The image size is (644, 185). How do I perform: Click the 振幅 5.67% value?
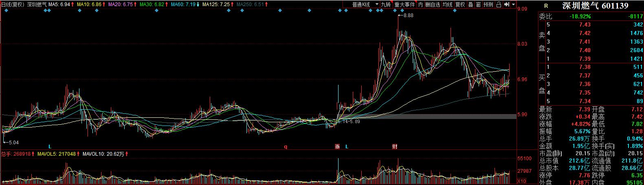coord(582,132)
